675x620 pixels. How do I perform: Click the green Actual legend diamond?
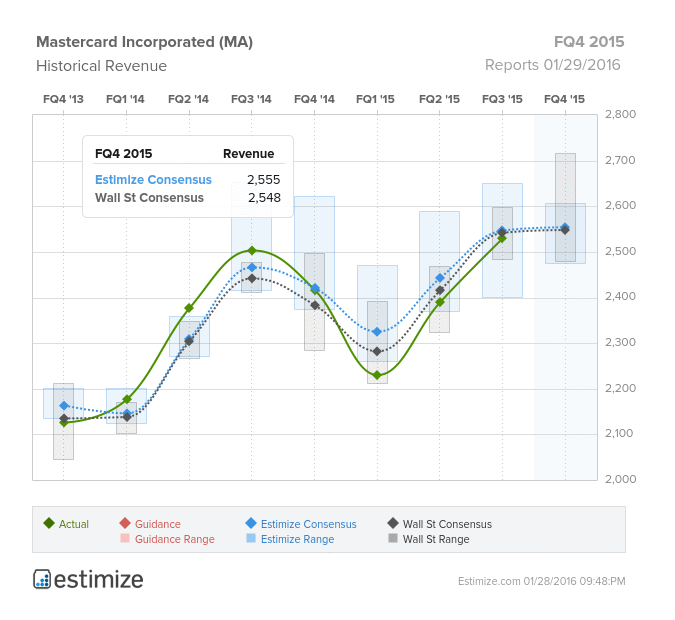point(49,523)
